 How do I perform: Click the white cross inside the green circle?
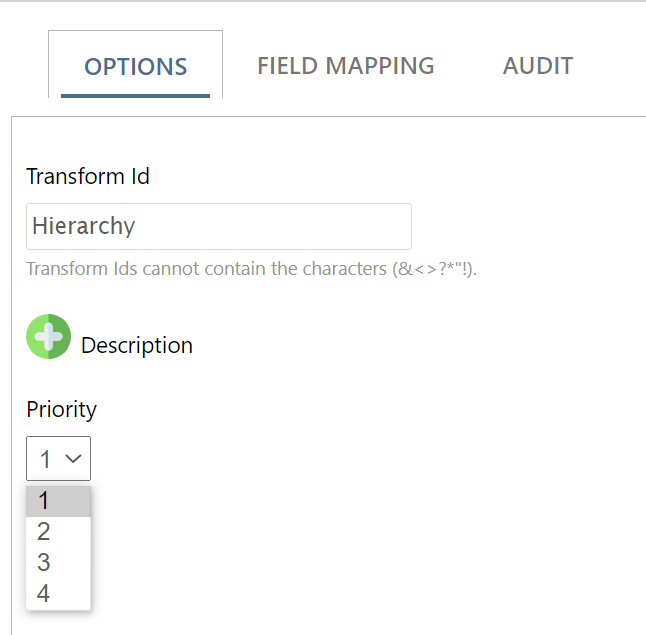coord(49,336)
